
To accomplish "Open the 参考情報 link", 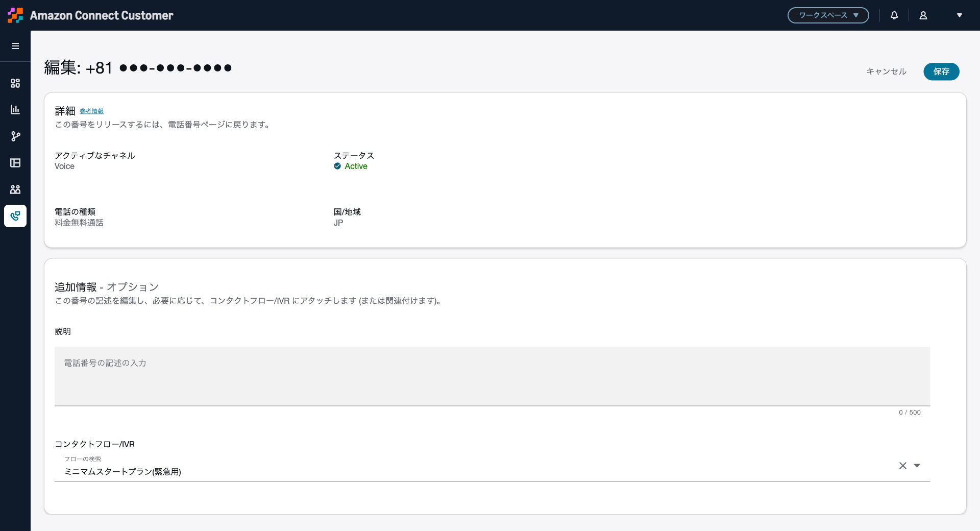I will pos(91,111).
